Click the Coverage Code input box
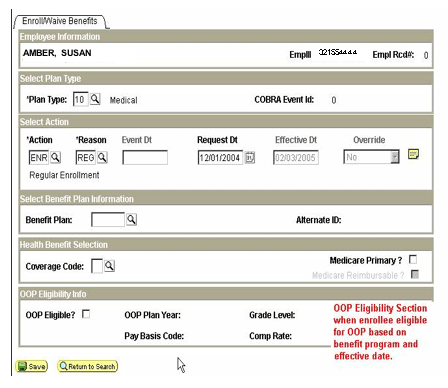Image resolution: width=448 pixels, height=388 pixels. click(x=97, y=266)
